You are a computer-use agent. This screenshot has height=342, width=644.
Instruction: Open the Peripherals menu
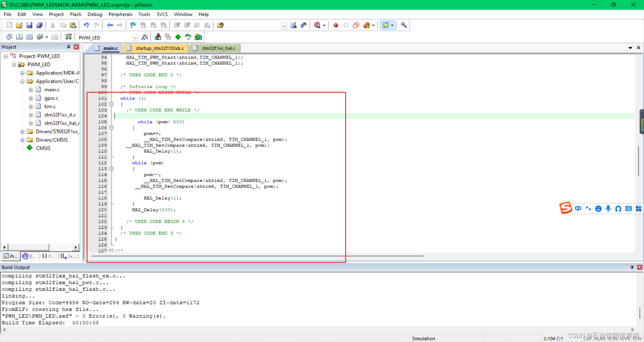click(x=120, y=14)
